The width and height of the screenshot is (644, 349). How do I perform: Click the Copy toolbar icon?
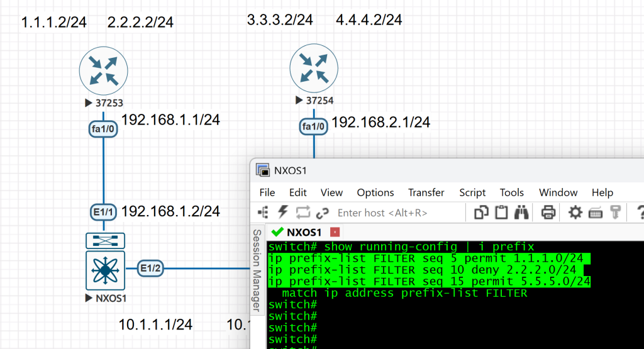482,213
